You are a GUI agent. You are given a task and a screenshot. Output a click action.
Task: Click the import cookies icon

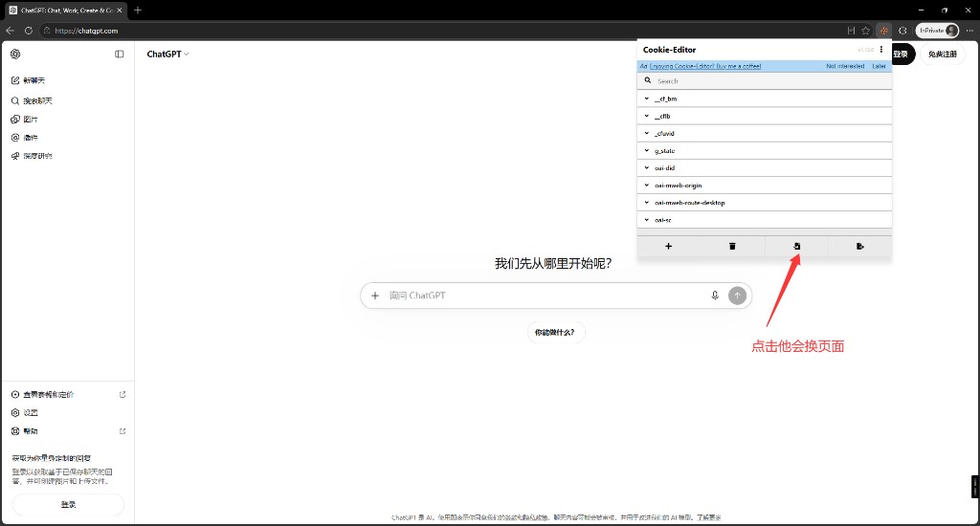tap(796, 246)
